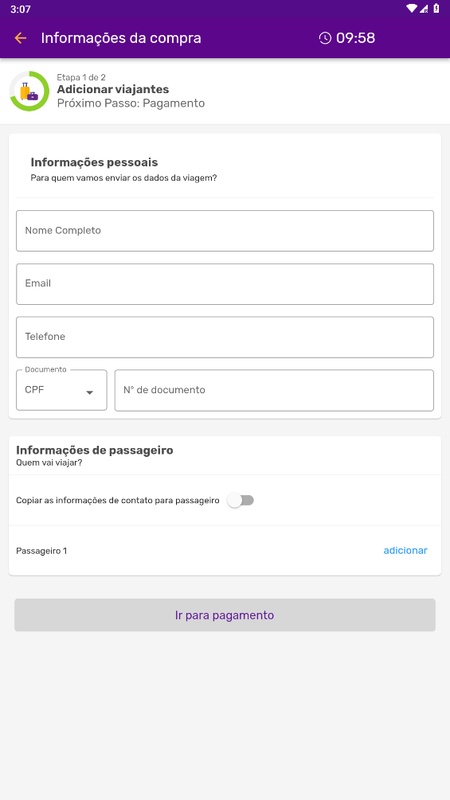This screenshot has width=450, height=800.
Task: Tap the luggage progress ring icon
Action: click(29, 91)
